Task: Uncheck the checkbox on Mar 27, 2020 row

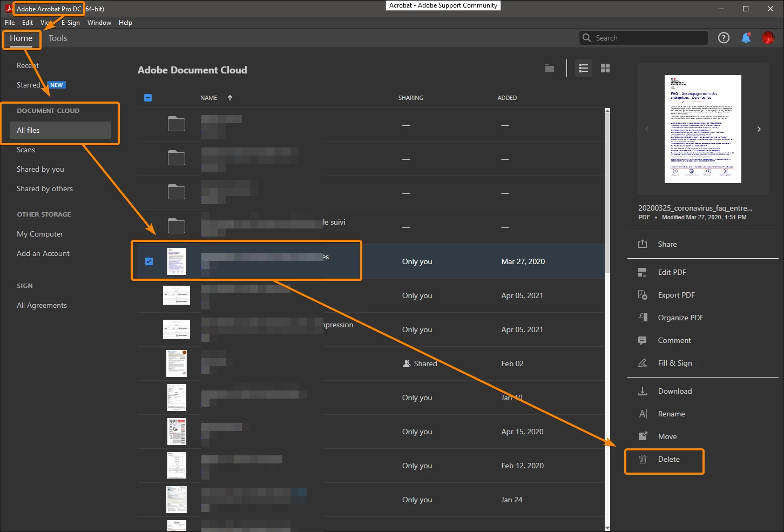Action: click(149, 261)
